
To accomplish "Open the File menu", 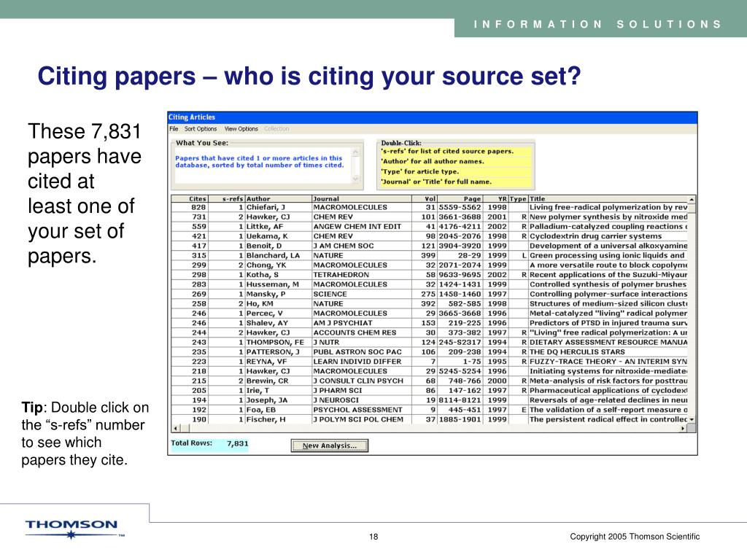I will coord(174,129).
